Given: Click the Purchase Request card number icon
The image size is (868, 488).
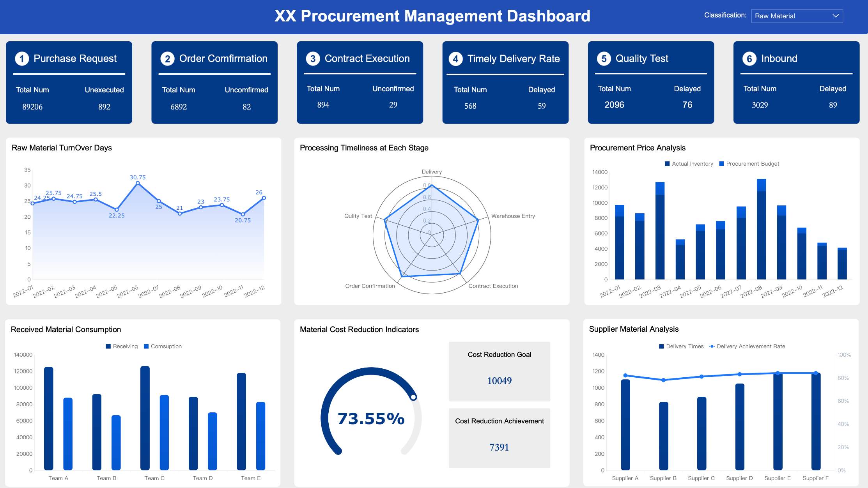Looking at the screenshot, I should point(21,58).
